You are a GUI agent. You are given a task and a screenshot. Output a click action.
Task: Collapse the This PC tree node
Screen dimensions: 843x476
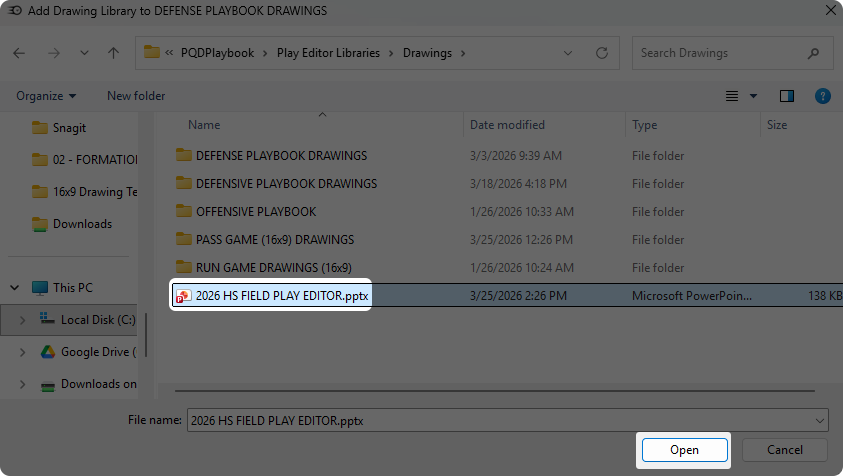tap(14, 288)
